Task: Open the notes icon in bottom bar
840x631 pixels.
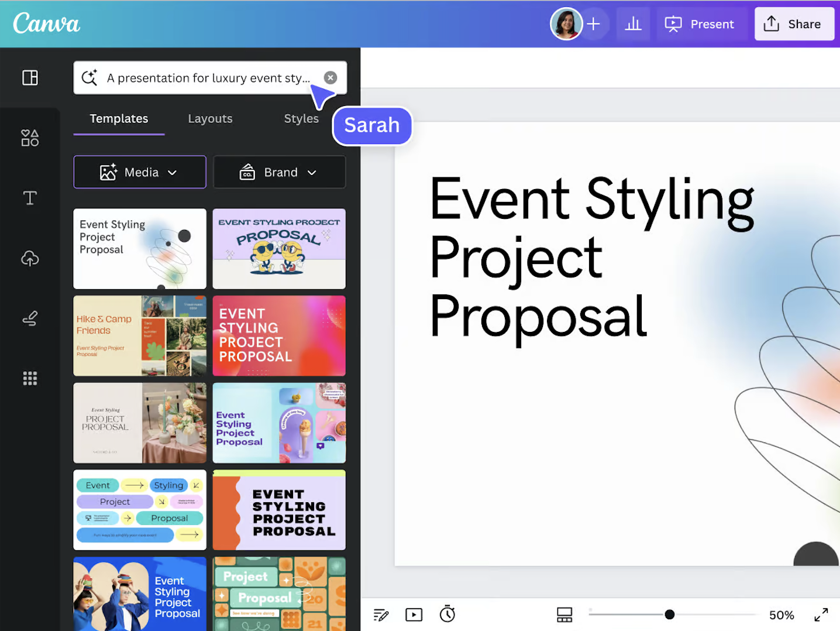Action: click(x=381, y=615)
